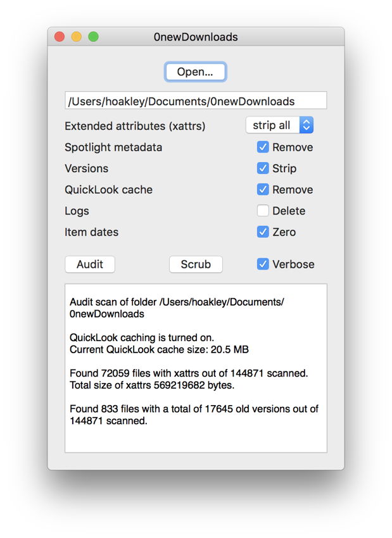The image size is (392, 538).
Task: Click the 'Spotlight metadata' label
Action: coord(113,147)
